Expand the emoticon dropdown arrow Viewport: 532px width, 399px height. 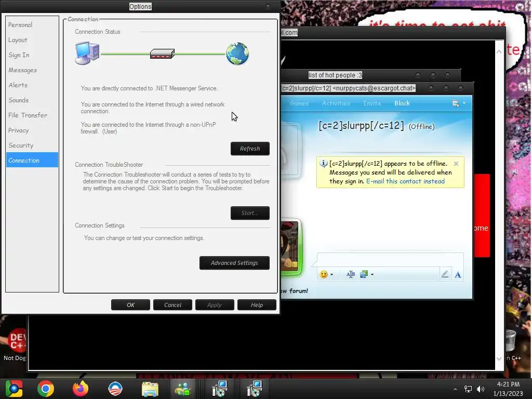332,274
